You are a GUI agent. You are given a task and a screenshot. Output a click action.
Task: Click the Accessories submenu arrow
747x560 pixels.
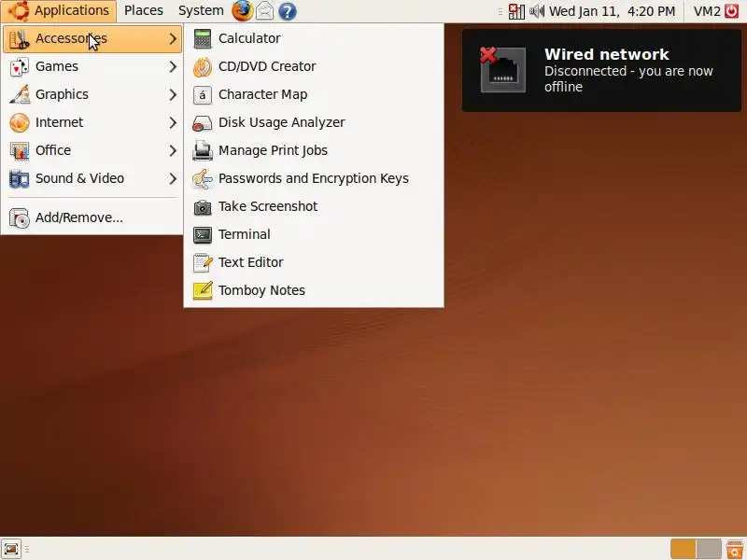point(173,39)
